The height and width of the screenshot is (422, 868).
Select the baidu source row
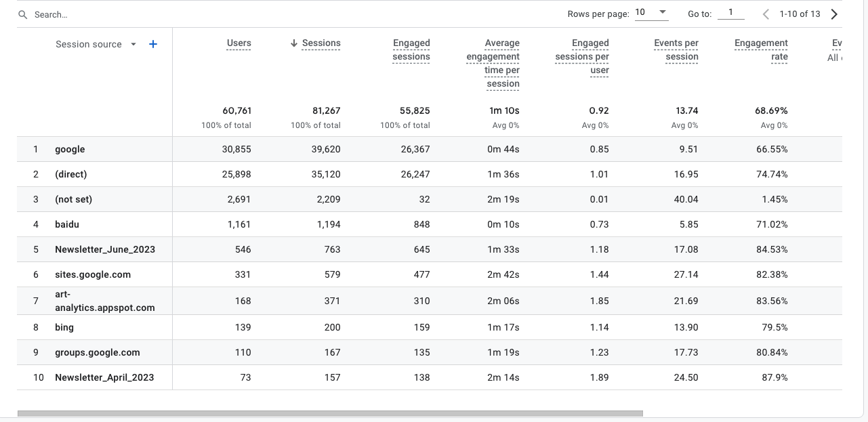point(67,224)
